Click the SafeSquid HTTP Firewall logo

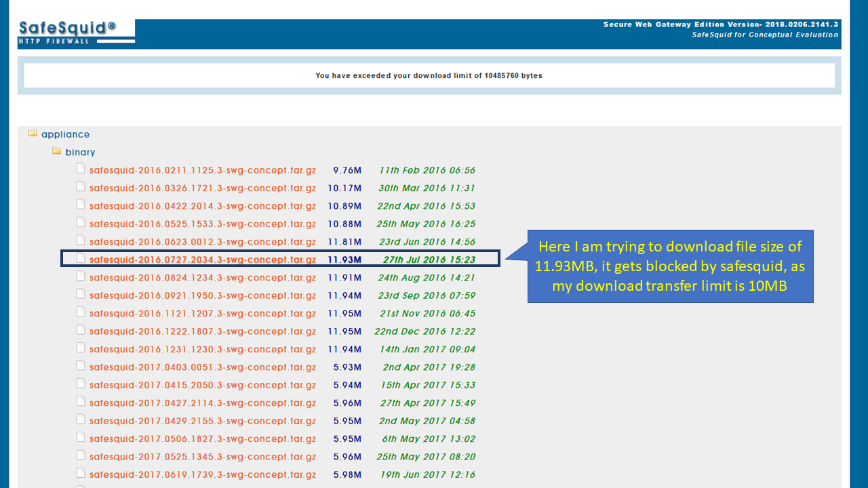pos(76,32)
